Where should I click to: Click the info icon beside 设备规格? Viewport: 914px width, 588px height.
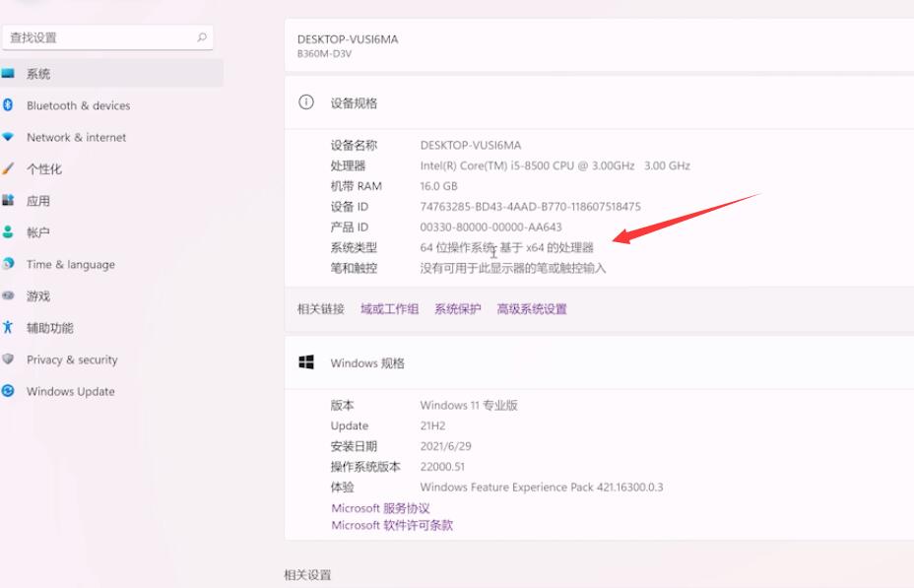click(x=306, y=102)
